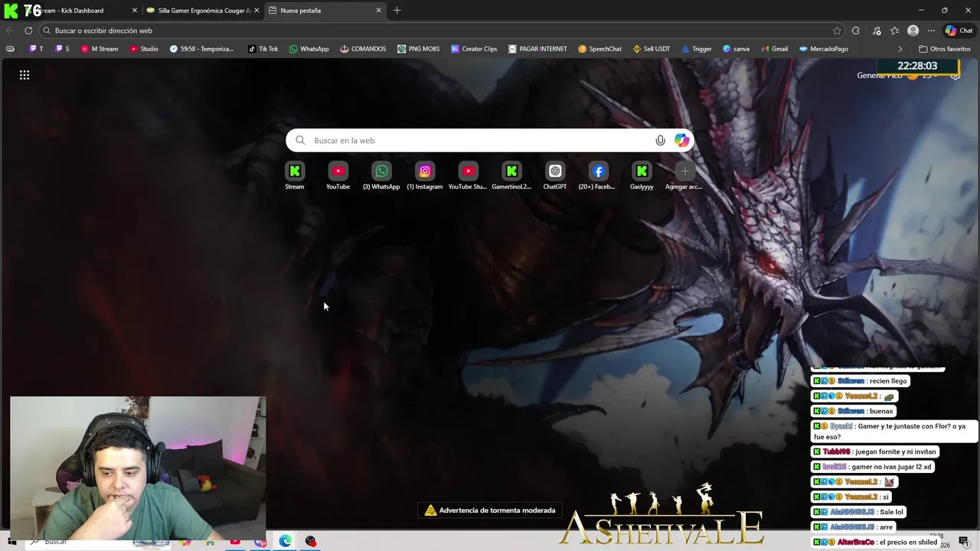
Task: Open Otros favoritos folder
Action: click(x=945, y=49)
